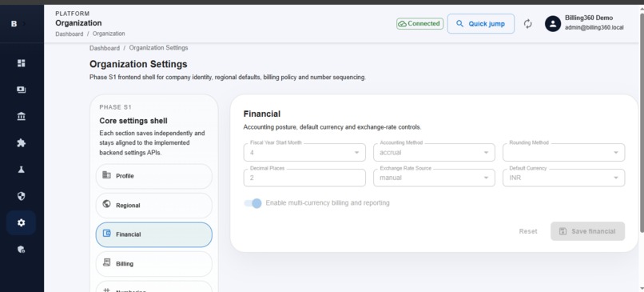Open the Billing settings section
The height and width of the screenshot is (292, 644).
click(154, 264)
